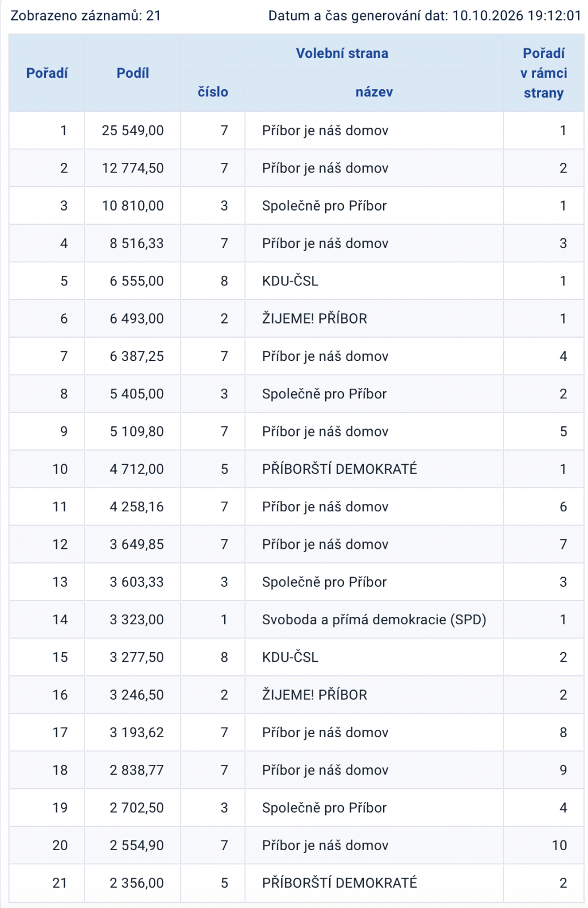Screen dimensions: 588x908
Task: Click KDU-ČSL in row 5
Action: [290, 281]
